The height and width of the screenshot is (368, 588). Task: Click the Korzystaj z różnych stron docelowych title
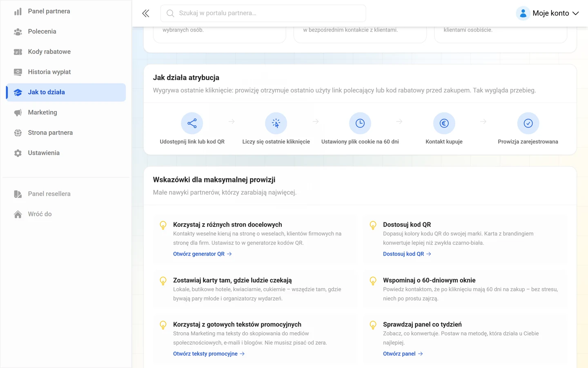[x=227, y=224]
